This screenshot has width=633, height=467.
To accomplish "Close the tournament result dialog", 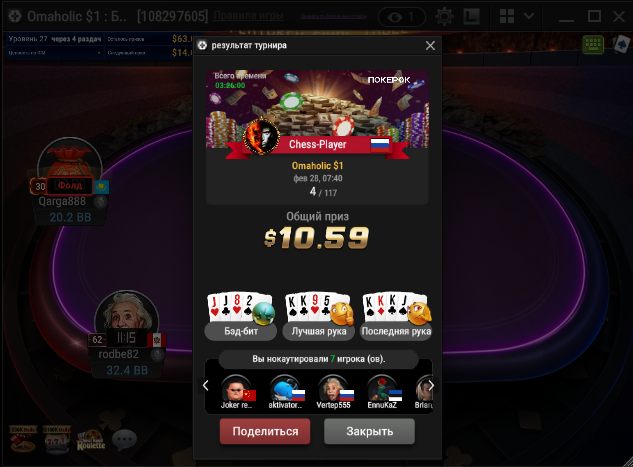I will coord(430,46).
